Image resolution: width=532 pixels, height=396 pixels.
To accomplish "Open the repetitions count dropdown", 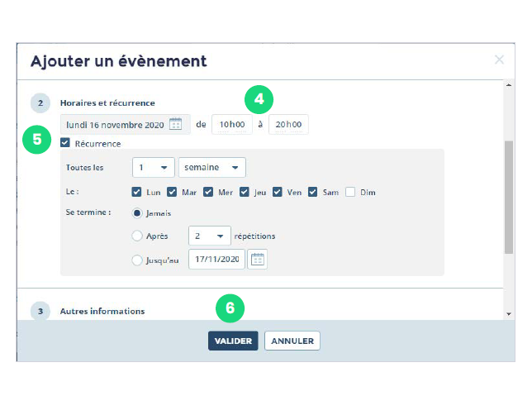I will point(209,236).
